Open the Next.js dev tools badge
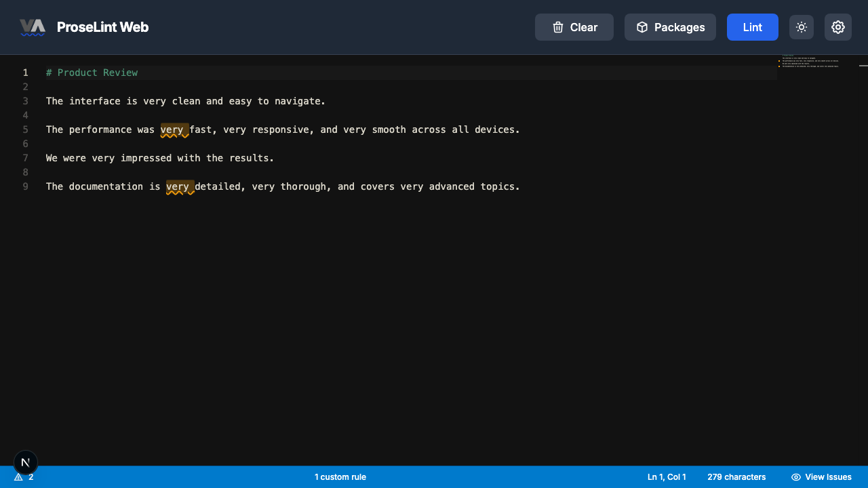 click(x=26, y=463)
